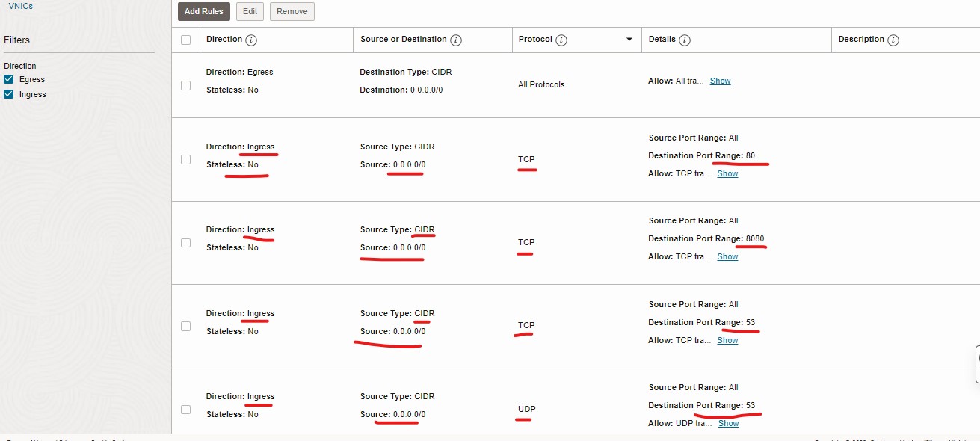Show full Allow text for port 8080 rule

pos(727,256)
